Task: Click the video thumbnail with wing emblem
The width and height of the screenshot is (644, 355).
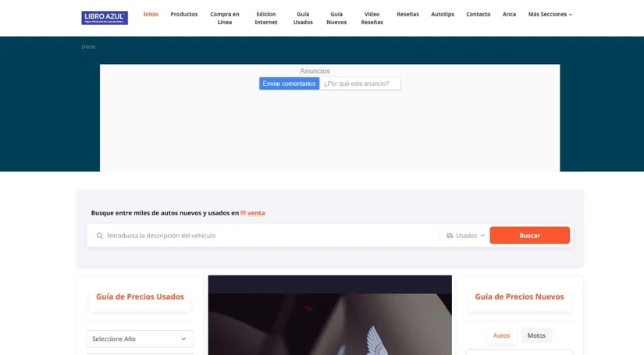Action: click(329, 314)
